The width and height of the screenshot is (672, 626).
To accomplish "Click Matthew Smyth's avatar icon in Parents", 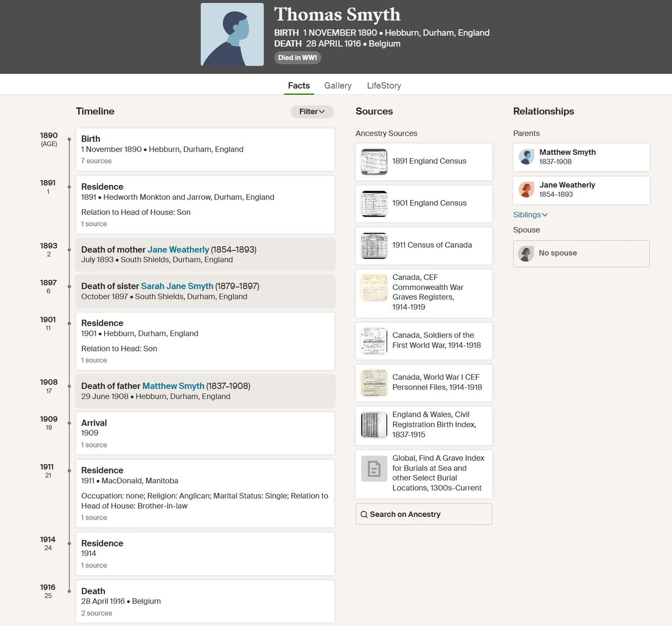I will tap(526, 157).
